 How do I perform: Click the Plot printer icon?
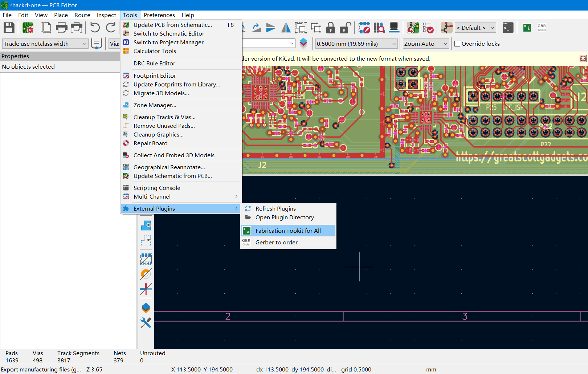(x=77, y=28)
